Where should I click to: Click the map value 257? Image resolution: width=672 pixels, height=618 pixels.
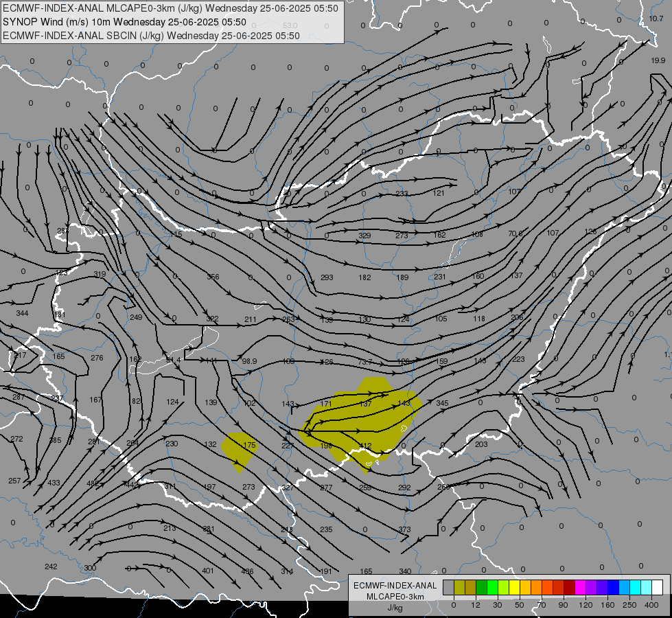coord(14,481)
